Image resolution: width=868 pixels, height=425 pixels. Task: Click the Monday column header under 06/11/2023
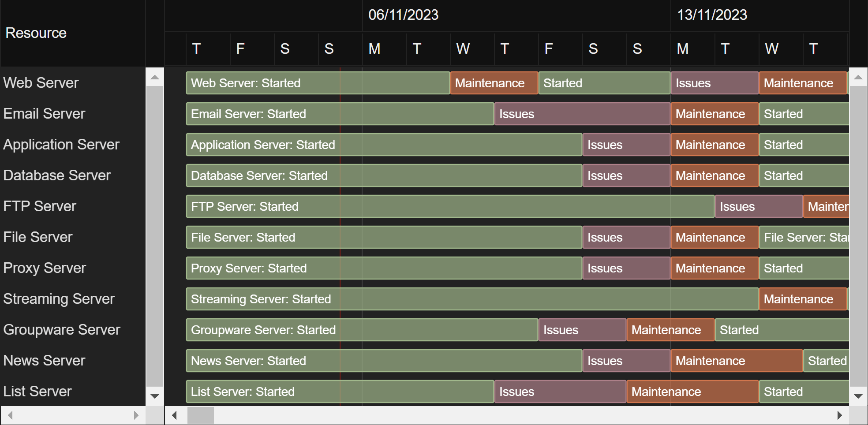[x=374, y=49]
